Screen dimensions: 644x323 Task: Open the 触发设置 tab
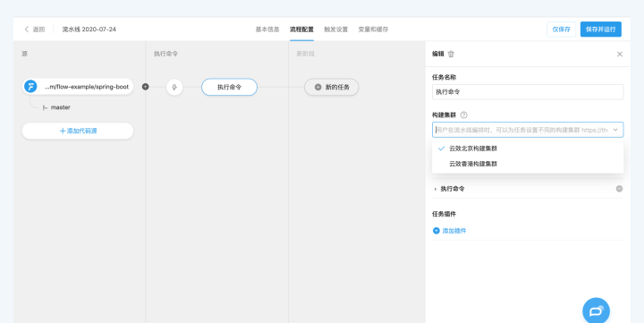click(x=336, y=30)
